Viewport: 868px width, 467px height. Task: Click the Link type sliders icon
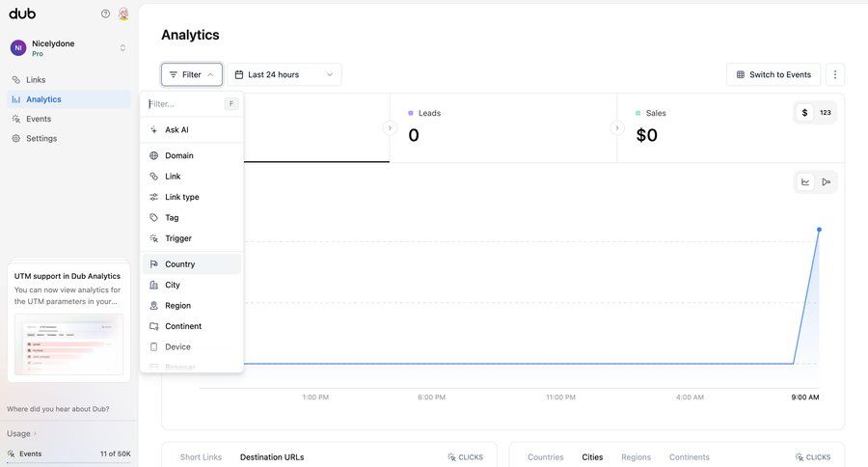[154, 197]
